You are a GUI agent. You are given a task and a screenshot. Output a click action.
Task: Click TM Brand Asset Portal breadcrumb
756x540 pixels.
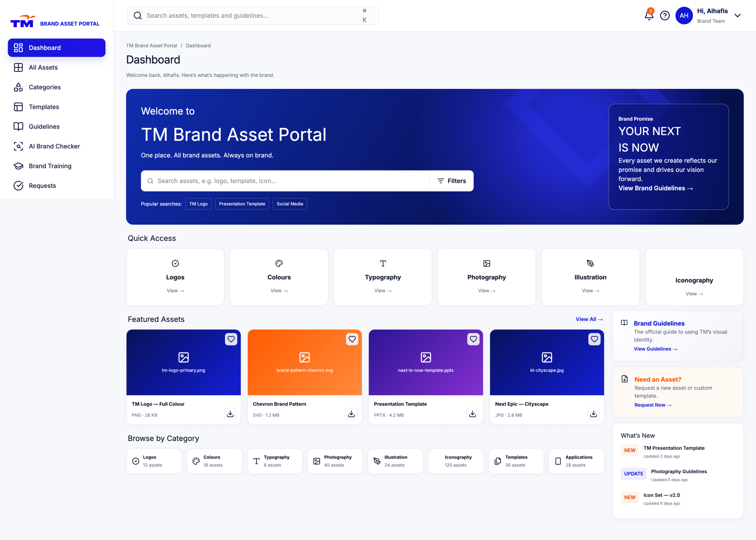tap(151, 45)
